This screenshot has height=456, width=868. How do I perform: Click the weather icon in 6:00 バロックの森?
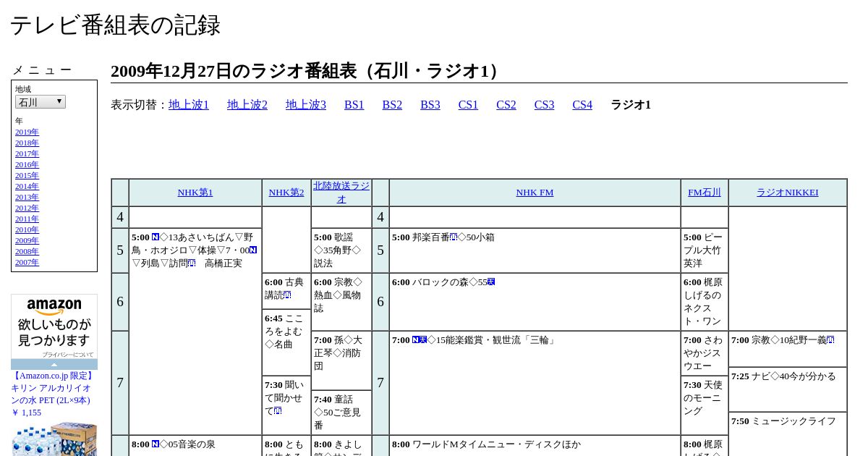tap(491, 282)
